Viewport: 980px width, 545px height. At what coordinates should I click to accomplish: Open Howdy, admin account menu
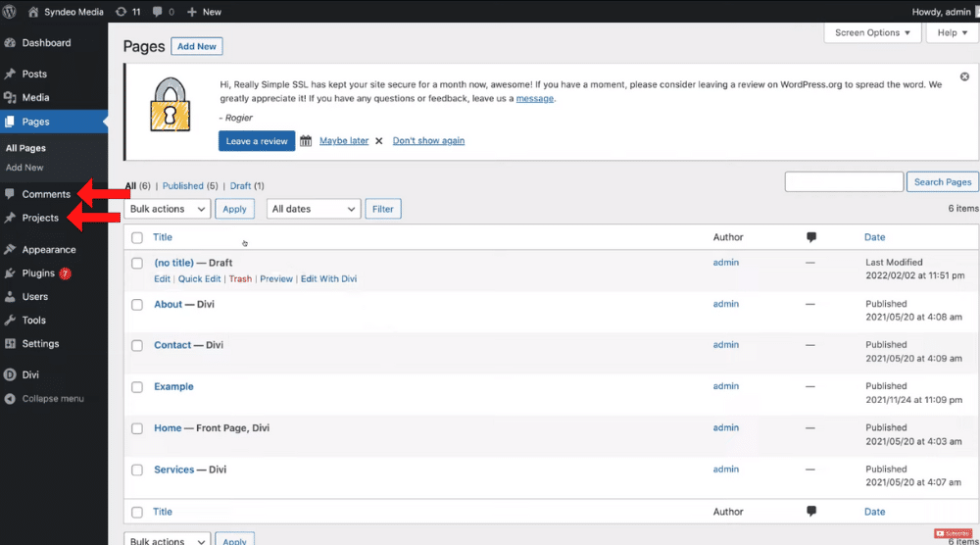pyautogui.click(x=941, y=11)
